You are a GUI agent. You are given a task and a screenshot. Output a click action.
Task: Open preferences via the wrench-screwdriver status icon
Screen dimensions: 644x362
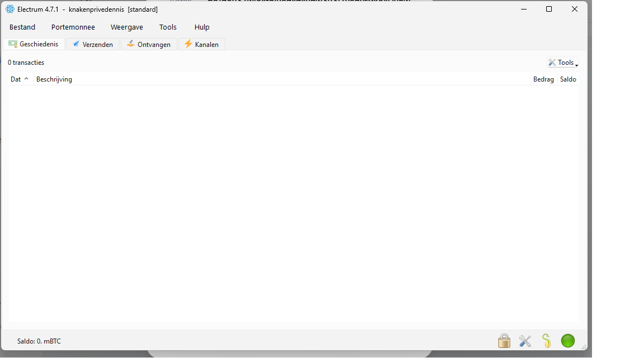point(525,341)
